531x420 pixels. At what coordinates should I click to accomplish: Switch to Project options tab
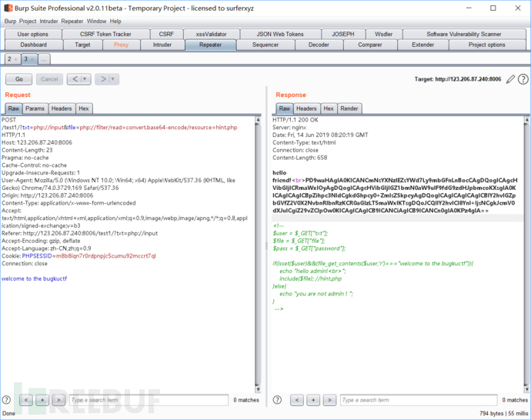[487, 45]
